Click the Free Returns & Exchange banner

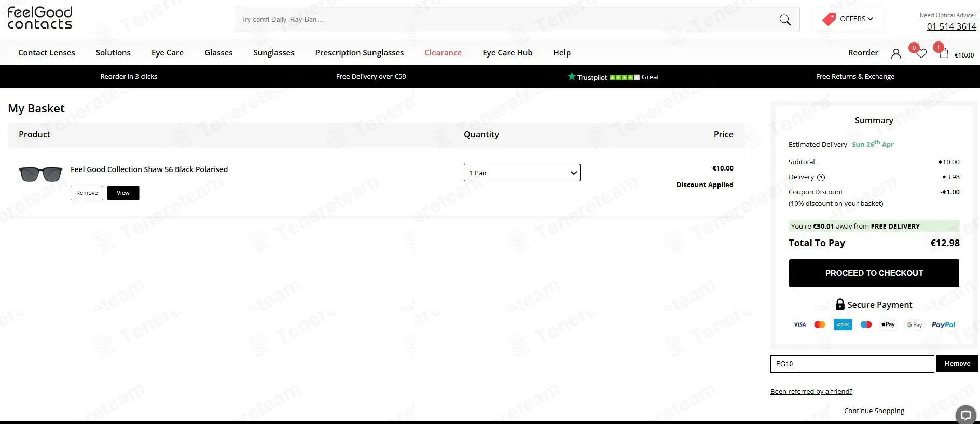[855, 77]
